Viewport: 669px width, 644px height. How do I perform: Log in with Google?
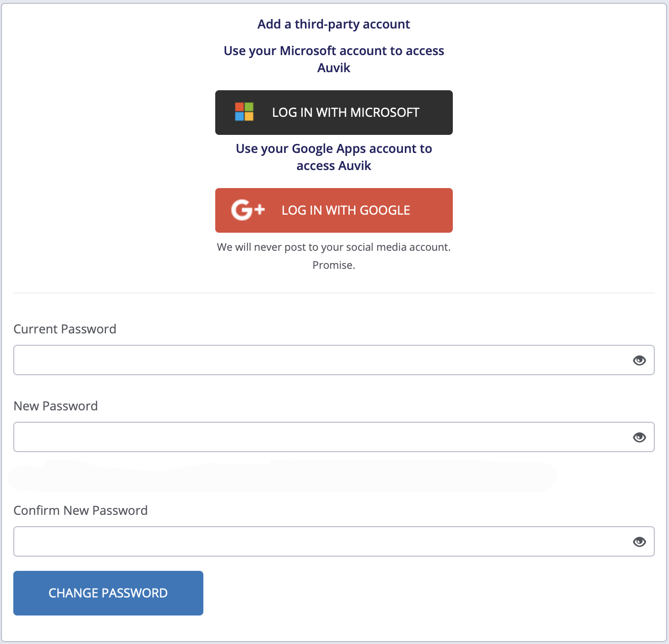[x=334, y=210]
